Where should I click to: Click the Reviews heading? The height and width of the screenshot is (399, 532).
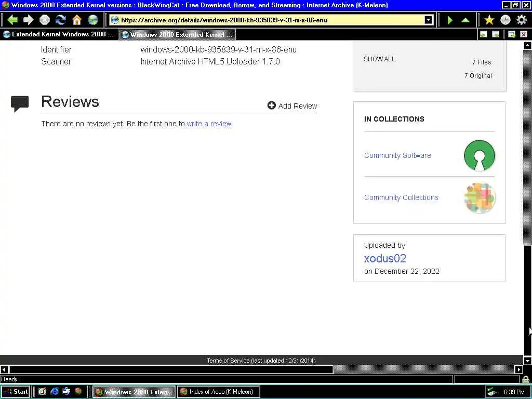pos(70,101)
